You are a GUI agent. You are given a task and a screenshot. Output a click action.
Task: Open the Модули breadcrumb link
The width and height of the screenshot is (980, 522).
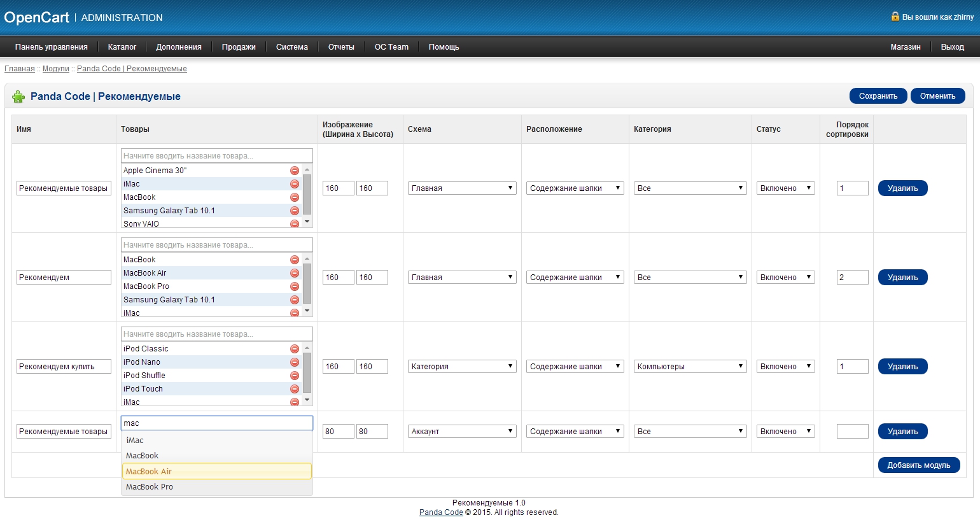(x=56, y=69)
